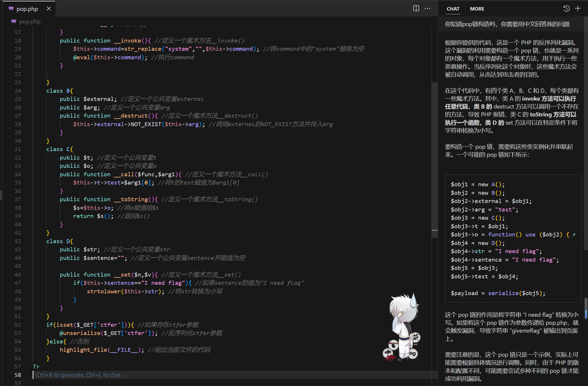
Task: Click line number 24 in the gutter
Action: pyautogui.click(x=18, y=91)
